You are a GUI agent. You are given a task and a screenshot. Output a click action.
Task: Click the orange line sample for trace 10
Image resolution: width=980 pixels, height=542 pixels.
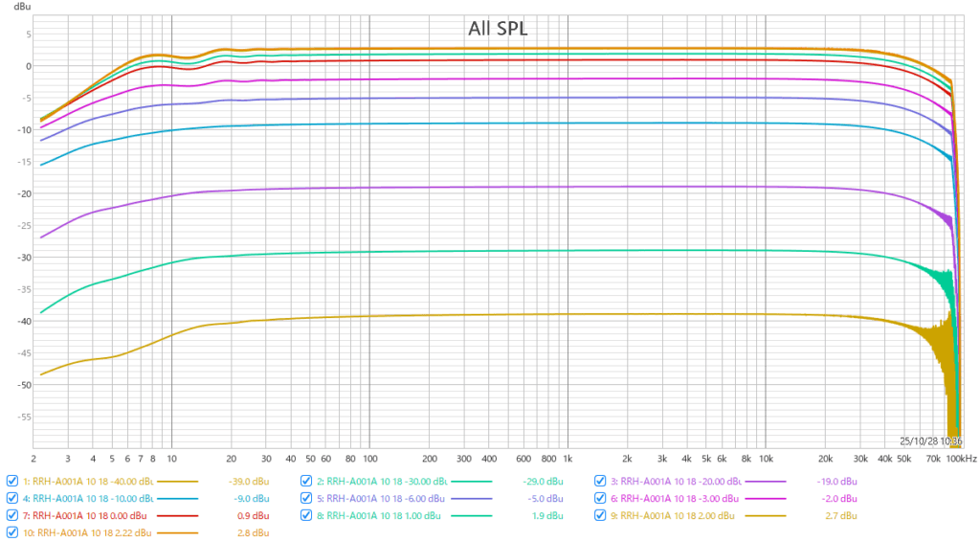(176, 532)
